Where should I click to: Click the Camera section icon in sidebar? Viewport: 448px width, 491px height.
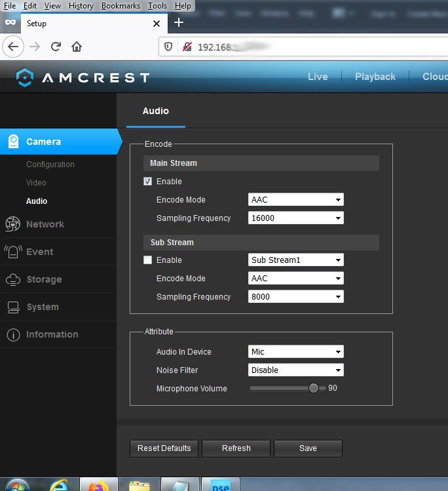[x=14, y=142]
